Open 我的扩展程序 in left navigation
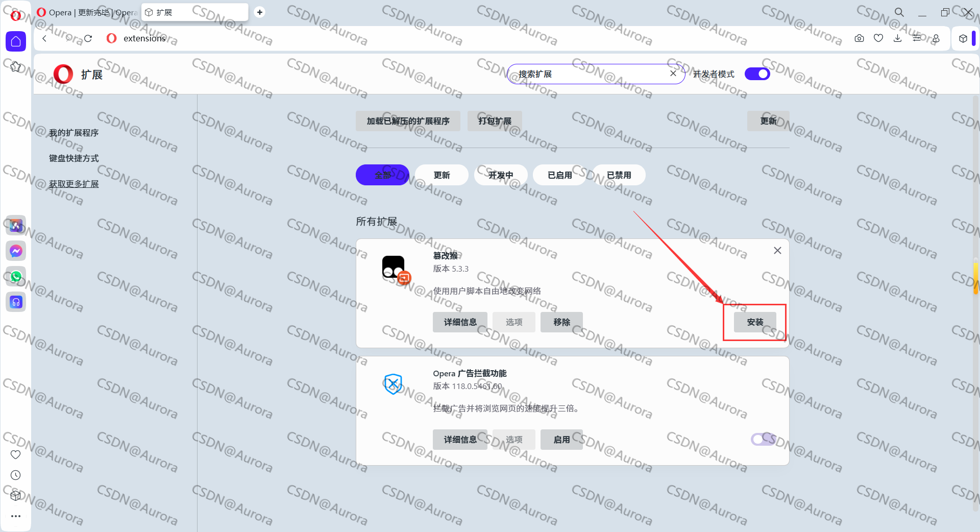 pyautogui.click(x=74, y=133)
